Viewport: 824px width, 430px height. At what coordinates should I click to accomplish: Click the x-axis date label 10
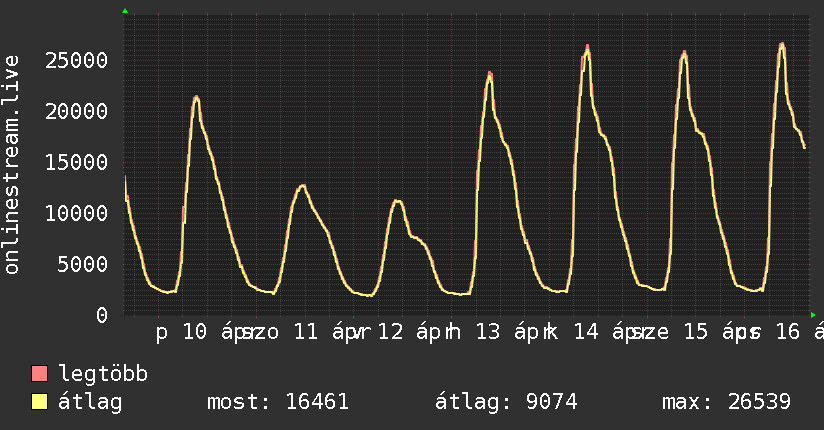(x=195, y=332)
